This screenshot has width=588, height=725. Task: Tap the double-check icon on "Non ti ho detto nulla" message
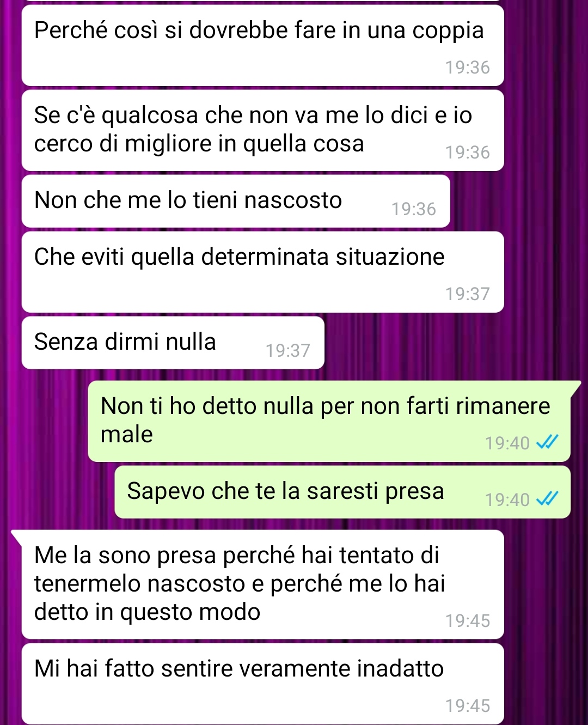(x=547, y=442)
